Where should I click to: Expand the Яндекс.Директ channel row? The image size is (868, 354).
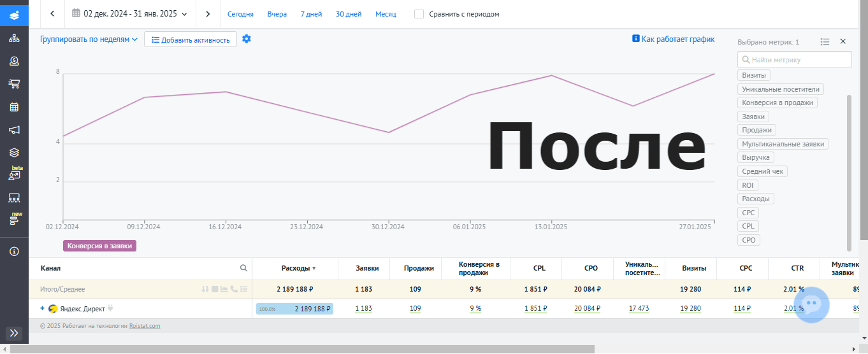(42, 309)
